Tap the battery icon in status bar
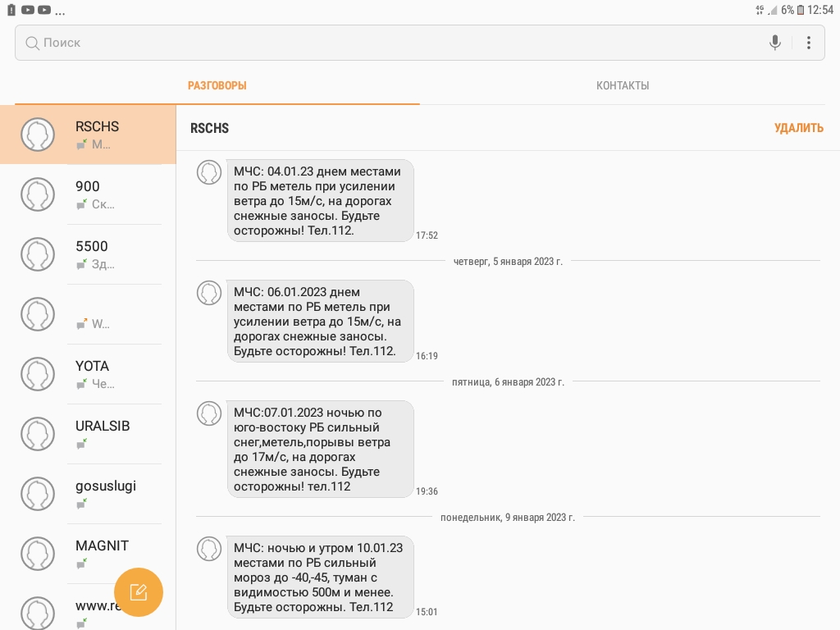The width and height of the screenshot is (840, 630). pyautogui.click(x=800, y=10)
